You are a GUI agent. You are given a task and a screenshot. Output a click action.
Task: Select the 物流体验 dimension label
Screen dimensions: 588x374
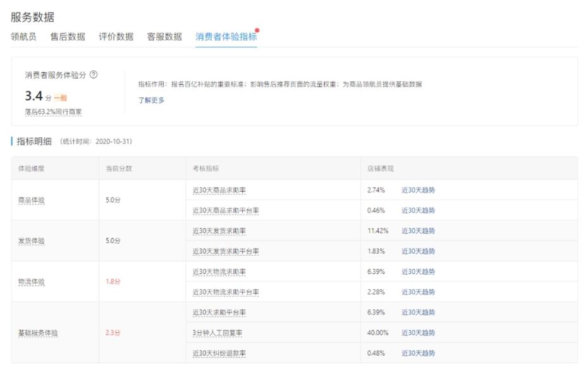(32, 282)
